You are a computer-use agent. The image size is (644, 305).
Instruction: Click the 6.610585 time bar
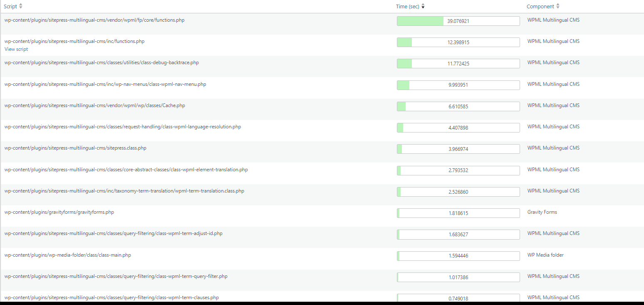pyautogui.click(x=458, y=106)
